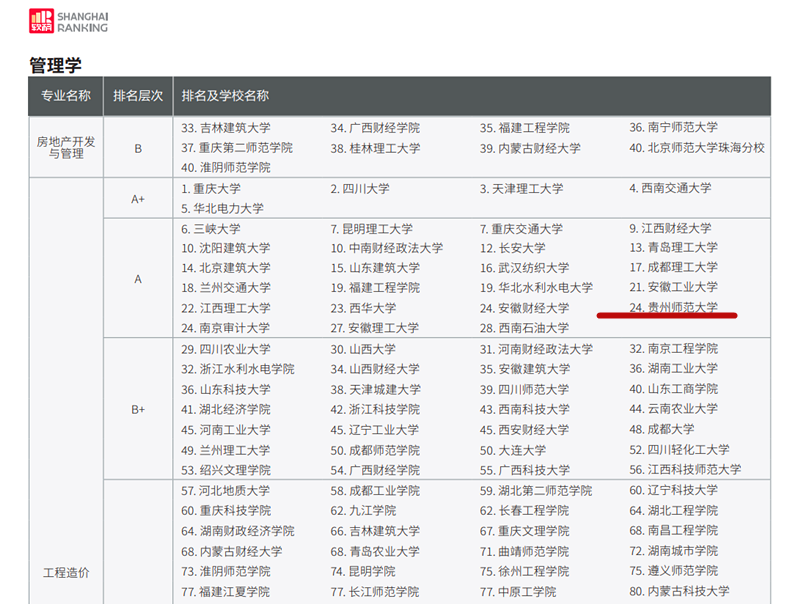Open the 1. 重庆大学 entry
The image size is (800, 604).
coord(211,188)
